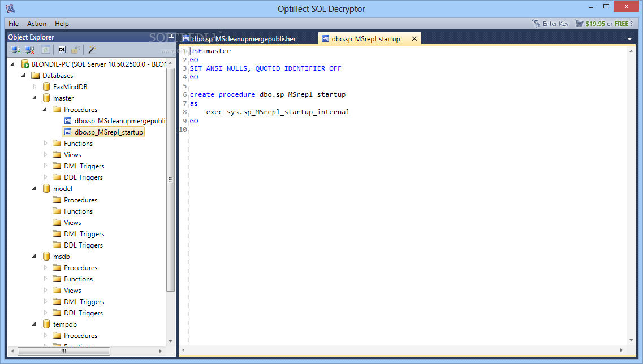Open the Action menu

[37, 23]
